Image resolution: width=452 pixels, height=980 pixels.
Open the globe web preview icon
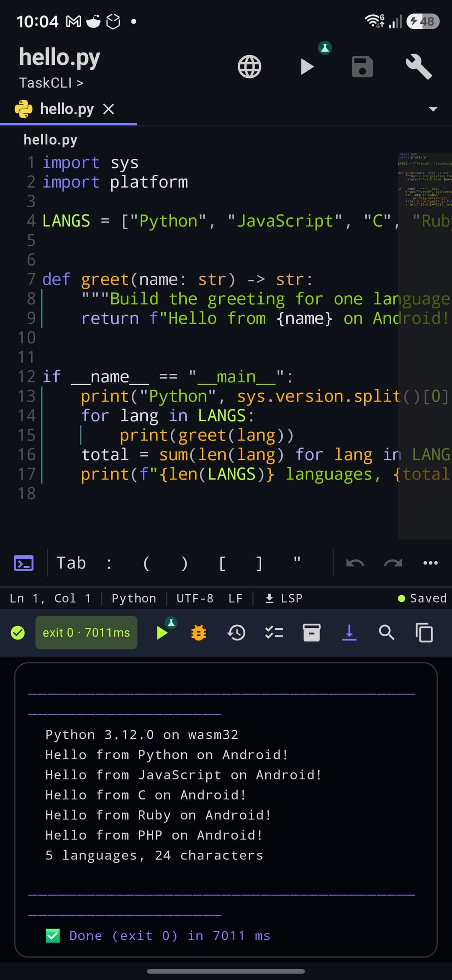(249, 67)
